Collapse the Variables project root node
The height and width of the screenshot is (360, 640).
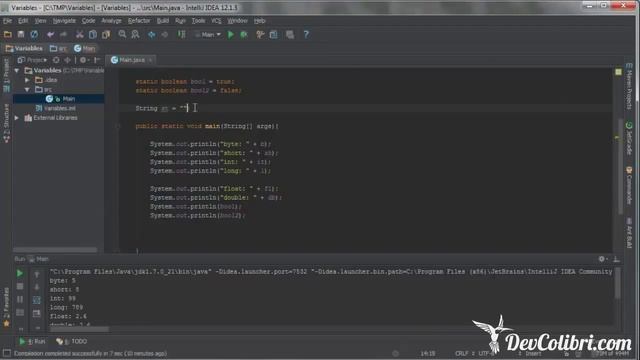[x=17, y=71]
